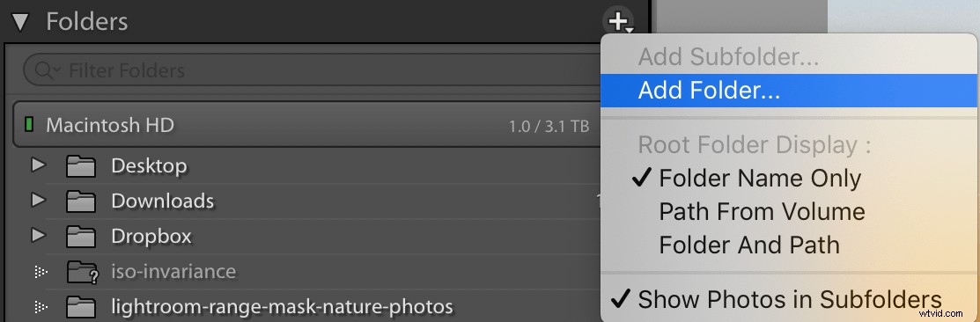This screenshot has height=322, width=980.
Task: Click the green Macintosh HD volume indicator
Action: tap(29, 126)
